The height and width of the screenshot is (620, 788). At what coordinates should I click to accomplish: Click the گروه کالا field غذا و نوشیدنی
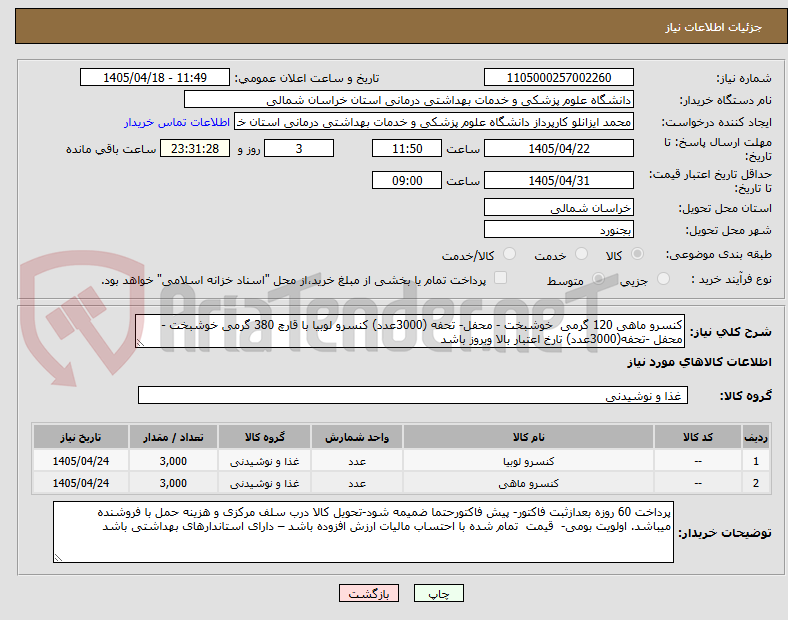413,395
